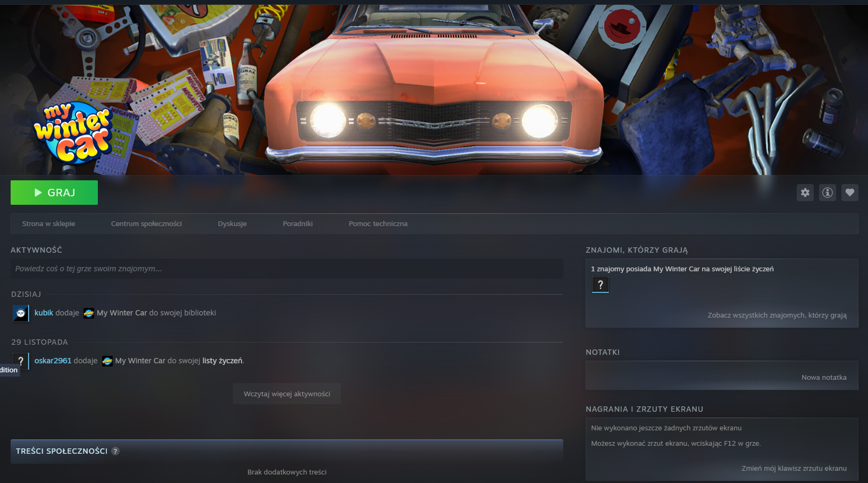Viewport: 868px width, 483px height.
Task: Click oskar2961's question-mark avatar
Action: tap(20, 361)
